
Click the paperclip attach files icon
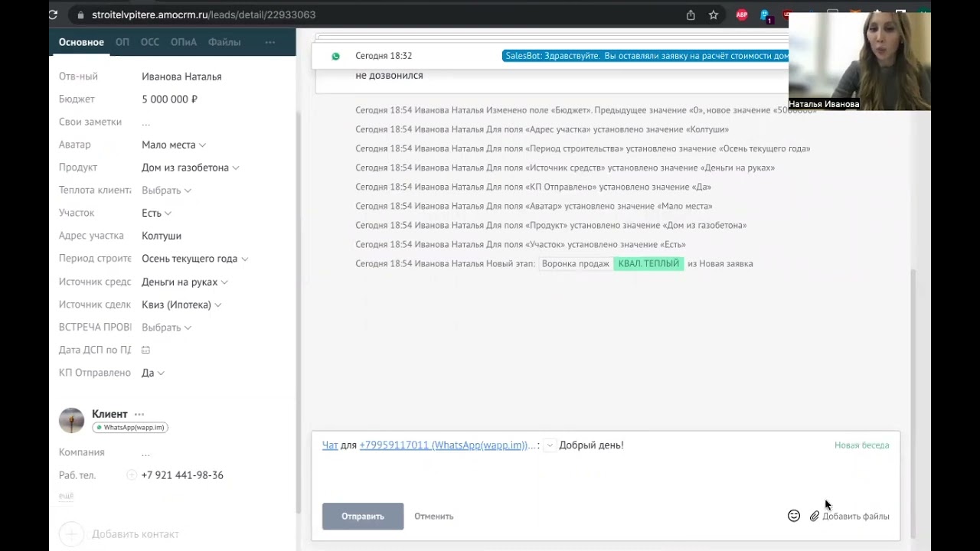pos(815,517)
